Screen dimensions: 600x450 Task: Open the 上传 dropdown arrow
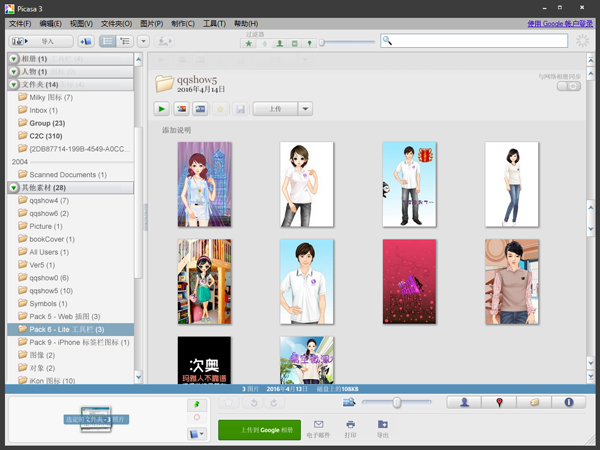click(305, 109)
